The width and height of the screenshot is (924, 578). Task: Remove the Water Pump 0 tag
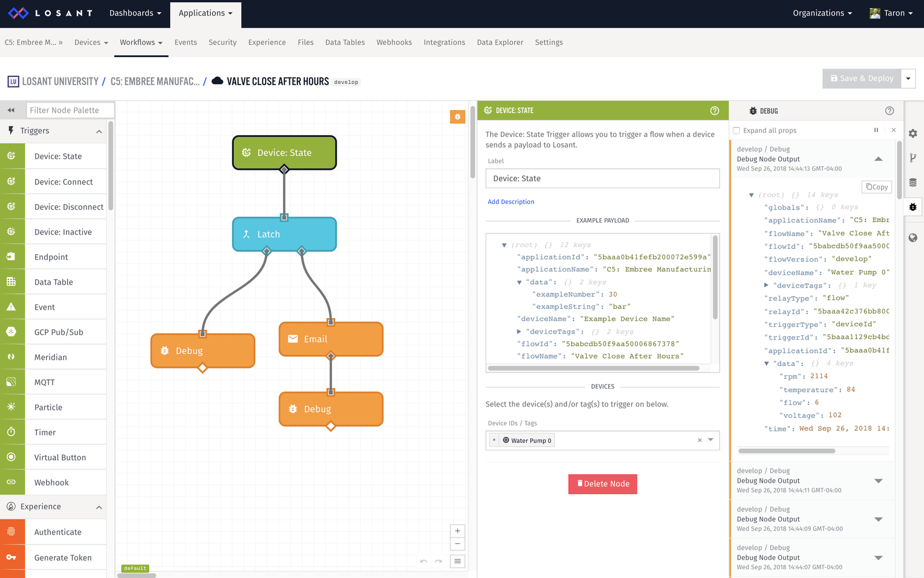[494, 440]
